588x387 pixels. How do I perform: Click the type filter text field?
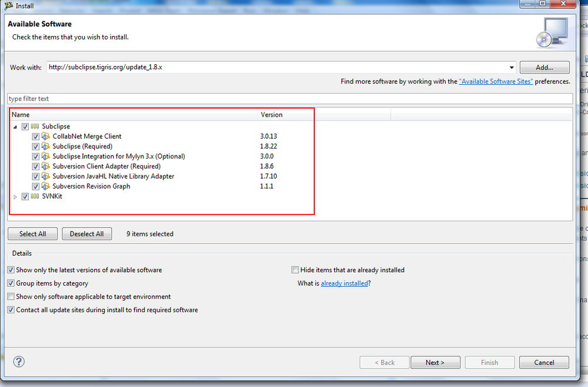290,99
